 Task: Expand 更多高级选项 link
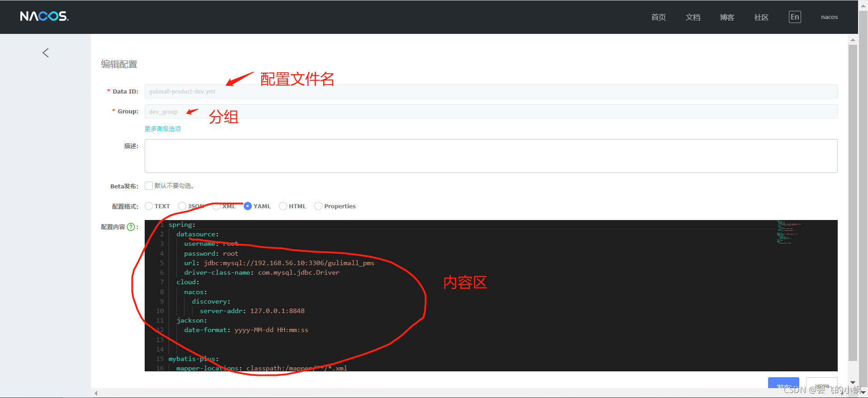163,129
